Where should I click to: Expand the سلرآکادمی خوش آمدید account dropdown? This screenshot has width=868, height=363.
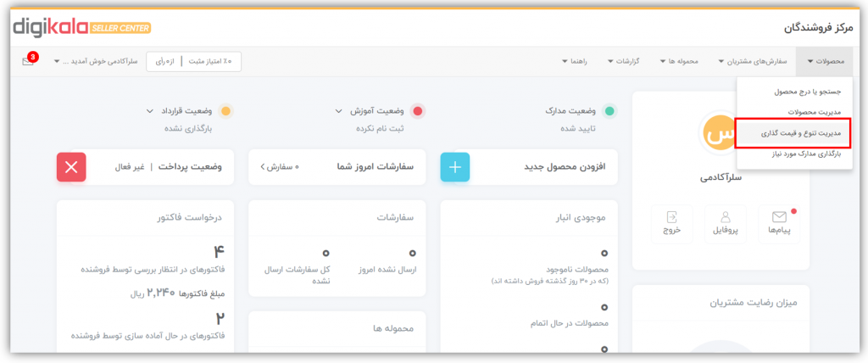pos(96,61)
